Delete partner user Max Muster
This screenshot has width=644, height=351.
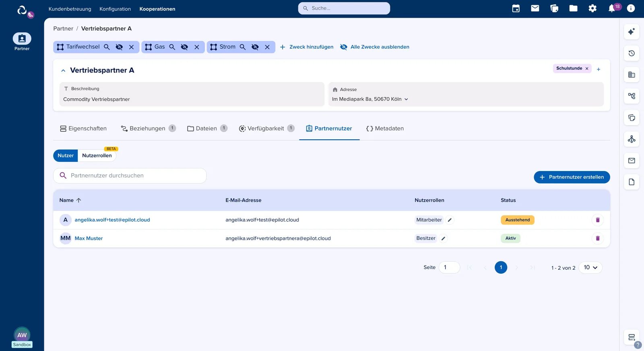(598, 238)
